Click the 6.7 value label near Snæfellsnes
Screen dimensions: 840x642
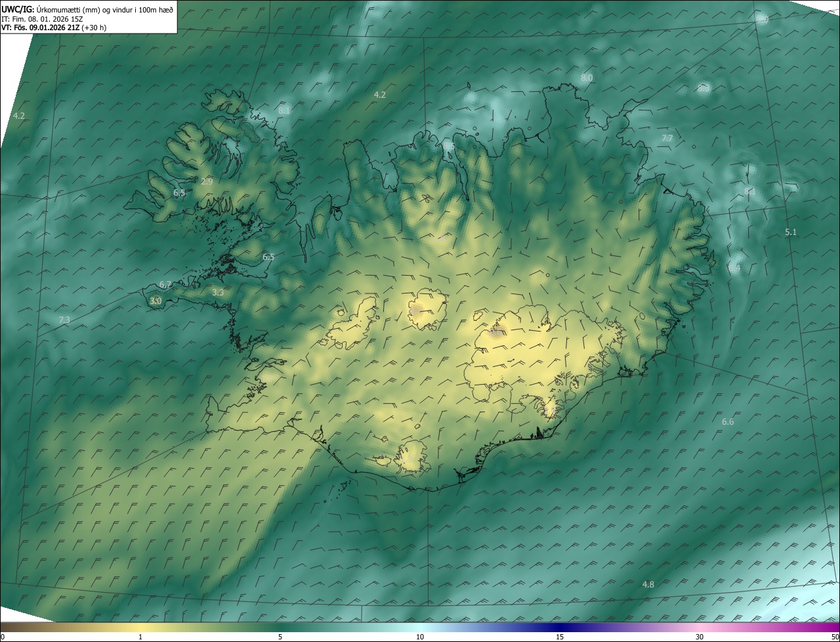tap(165, 284)
